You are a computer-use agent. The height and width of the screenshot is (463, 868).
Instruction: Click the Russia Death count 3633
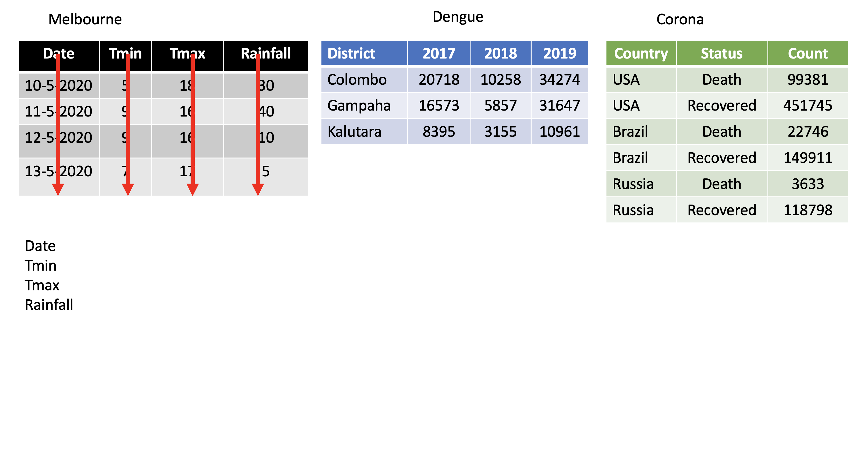[808, 184]
